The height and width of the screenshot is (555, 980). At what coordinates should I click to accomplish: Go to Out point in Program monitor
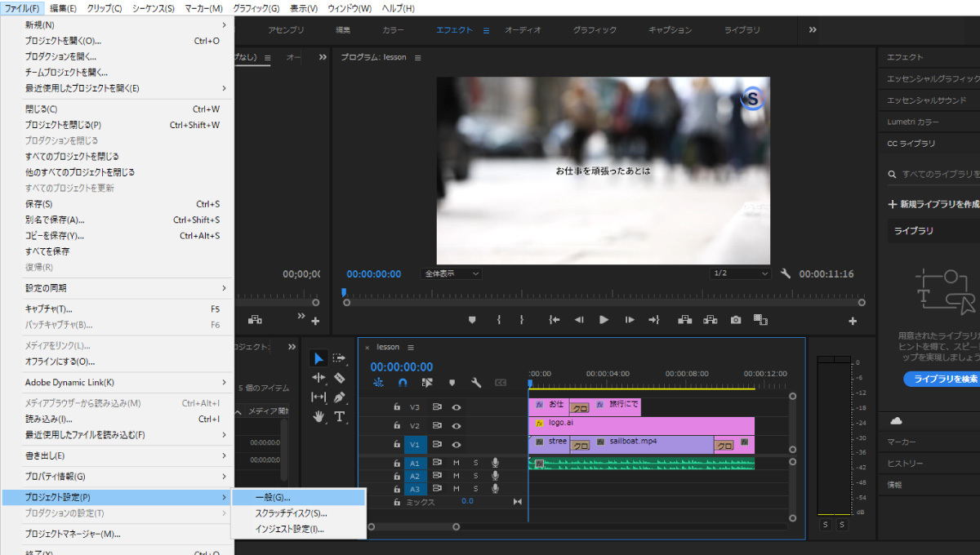653,320
